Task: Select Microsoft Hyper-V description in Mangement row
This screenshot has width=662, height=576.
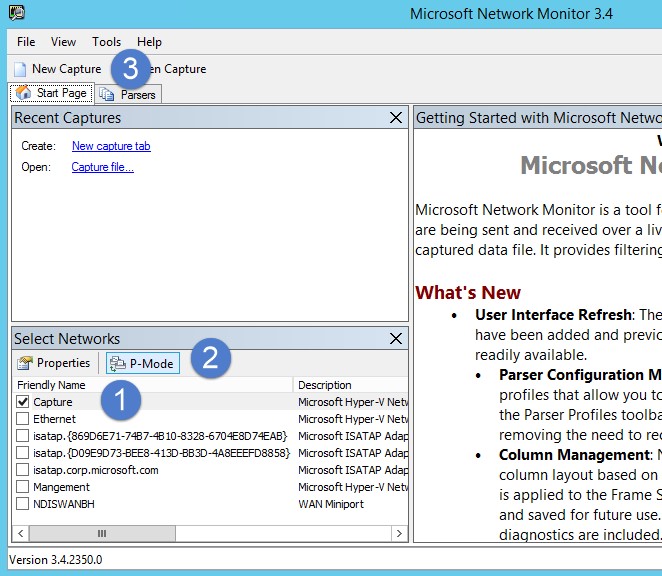Action: coord(353,487)
